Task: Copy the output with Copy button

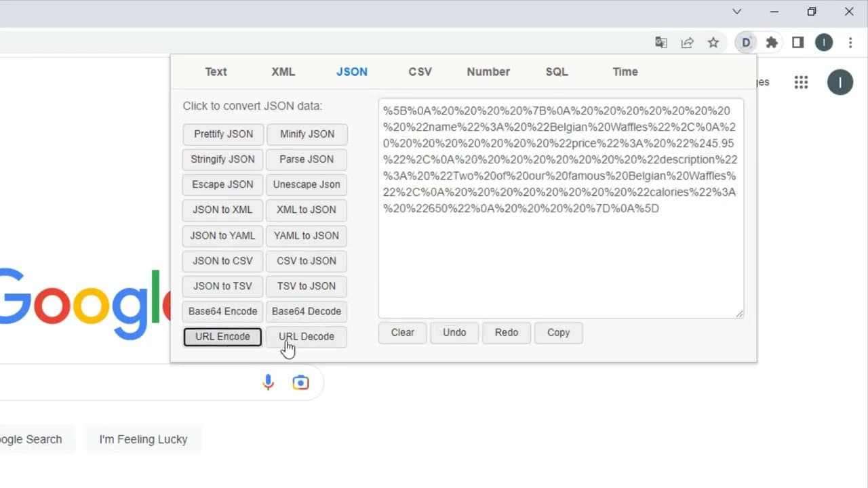Action: click(x=559, y=333)
